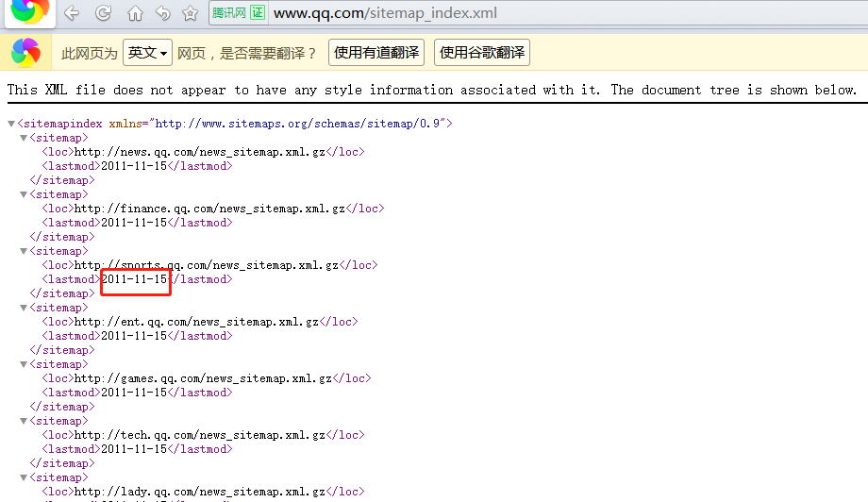Click 使用有道翻译 button
The width and height of the screenshot is (868, 502).
tap(376, 53)
